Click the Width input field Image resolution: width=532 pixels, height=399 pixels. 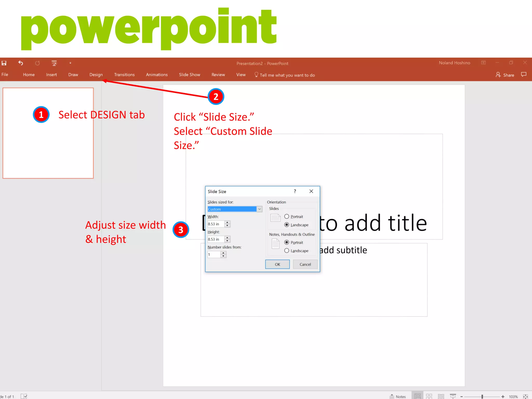pyautogui.click(x=216, y=224)
